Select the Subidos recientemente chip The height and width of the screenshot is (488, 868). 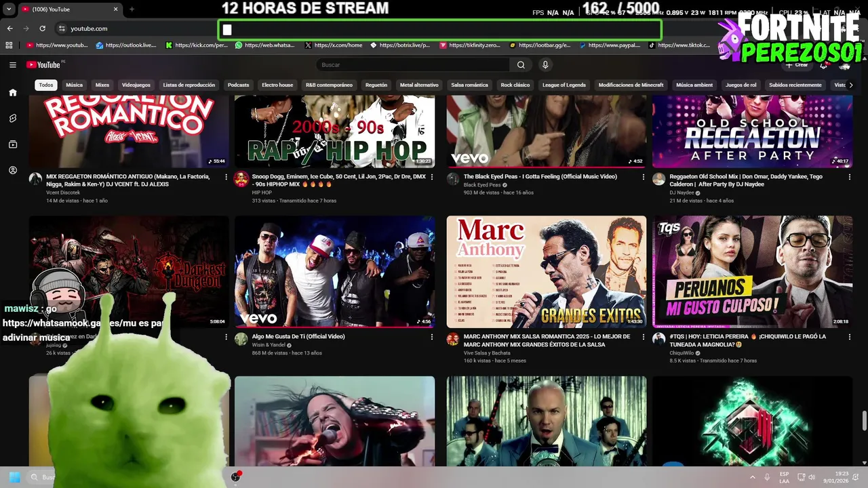[795, 85]
